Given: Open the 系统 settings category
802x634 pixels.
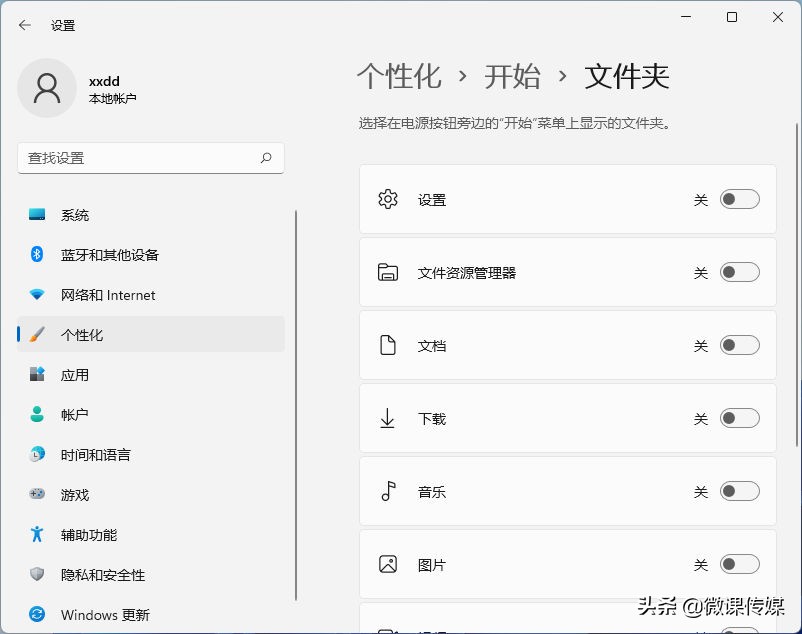Looking at the screenshot, I should 151,215.
